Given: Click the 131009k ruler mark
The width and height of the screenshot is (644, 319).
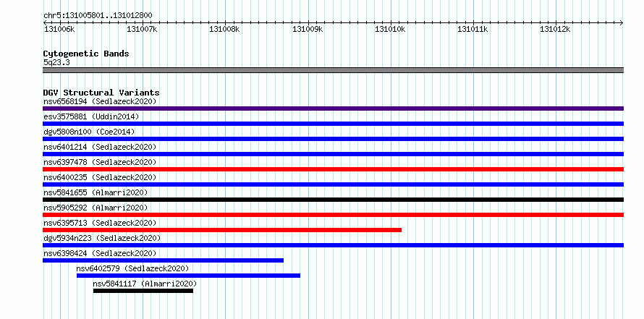Looking at the screenshot, I should tap(308, 29).
